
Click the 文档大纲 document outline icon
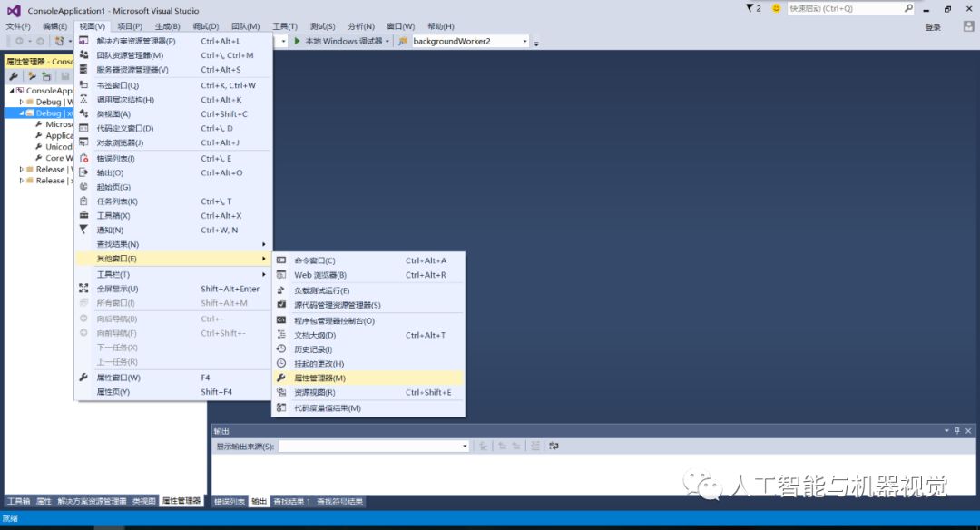click(281, 335)
